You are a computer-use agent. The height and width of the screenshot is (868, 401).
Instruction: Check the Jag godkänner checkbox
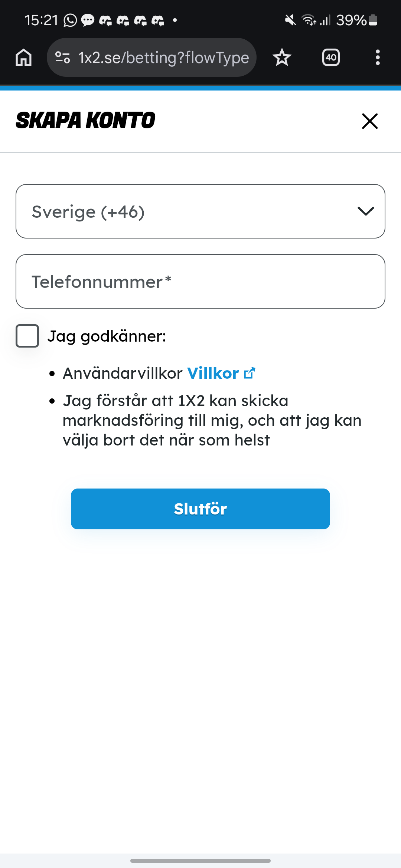(x=27, y=336)
